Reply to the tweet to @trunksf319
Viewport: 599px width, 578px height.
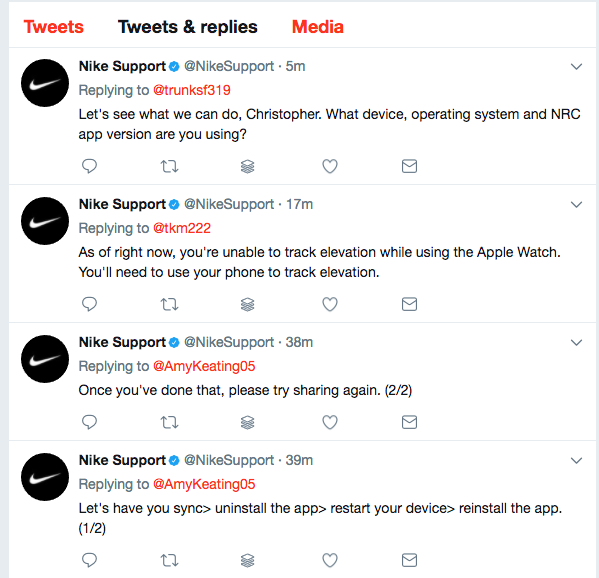[x=89, y=166]
